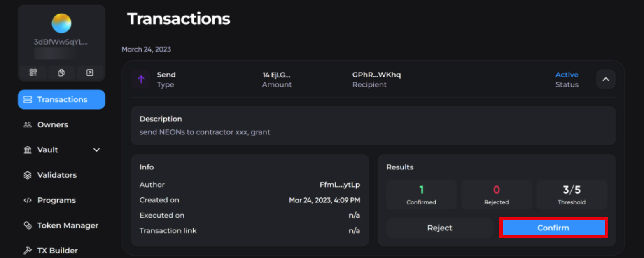Click the Token Manager coins icon
Image resolution: width=644 pixels, height=258 pixels.
coord(28,225)
